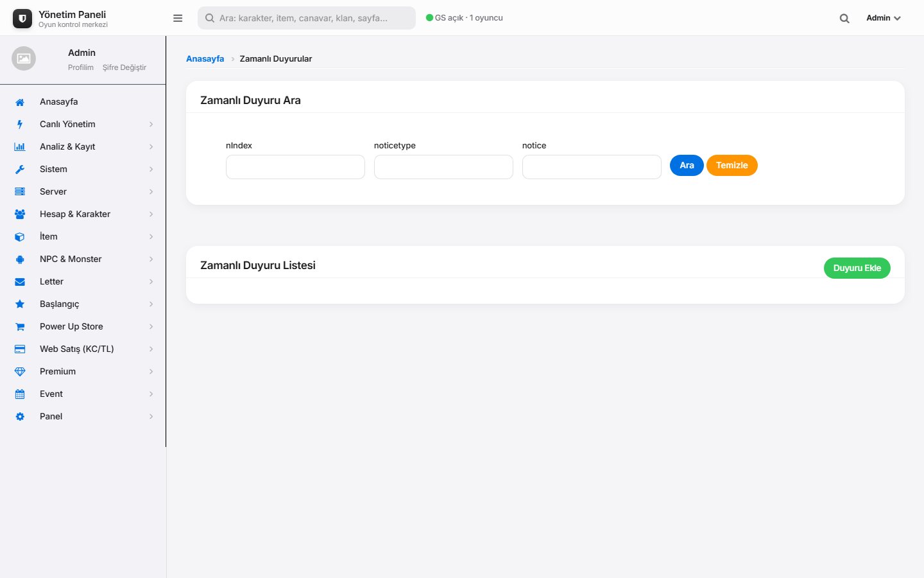
Task: Click the shopping cart Power Up Store icon
Action: point(20,327)
